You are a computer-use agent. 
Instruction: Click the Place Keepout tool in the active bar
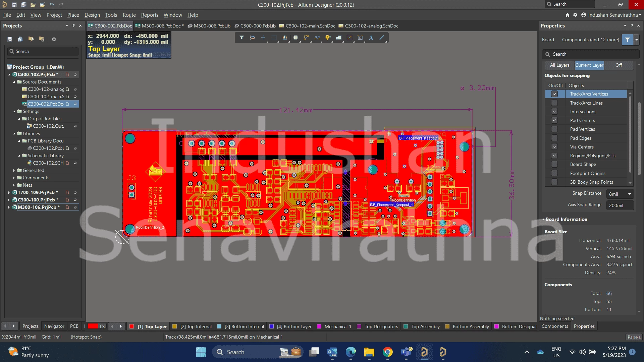point(350,38)
